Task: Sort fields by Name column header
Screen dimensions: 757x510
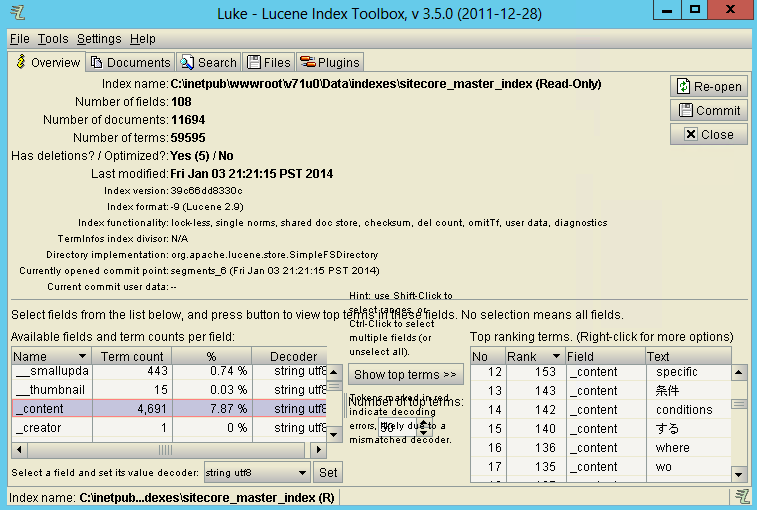Action: pos(52,356)
